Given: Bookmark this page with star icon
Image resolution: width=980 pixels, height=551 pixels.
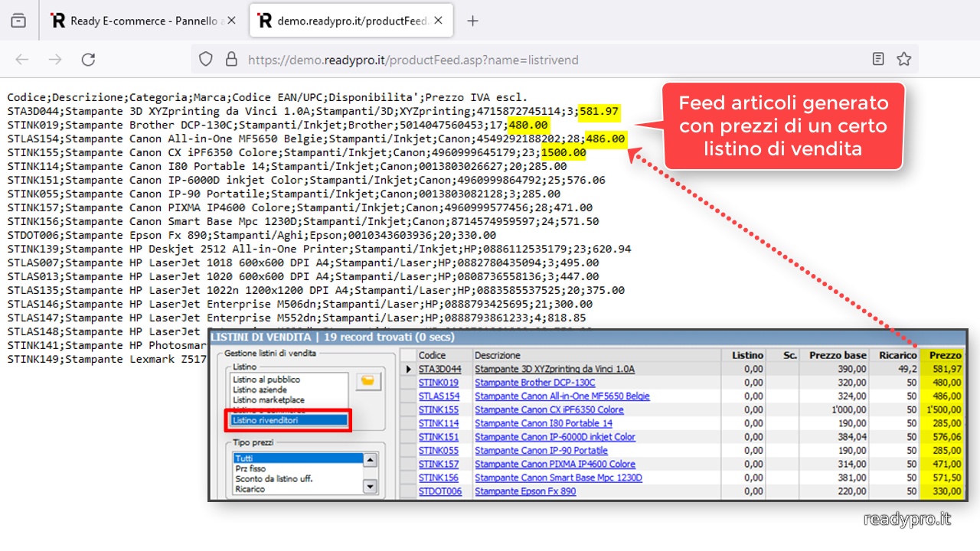Looking at the screenshot, I should pyautogui.click(x=903, y=59).
